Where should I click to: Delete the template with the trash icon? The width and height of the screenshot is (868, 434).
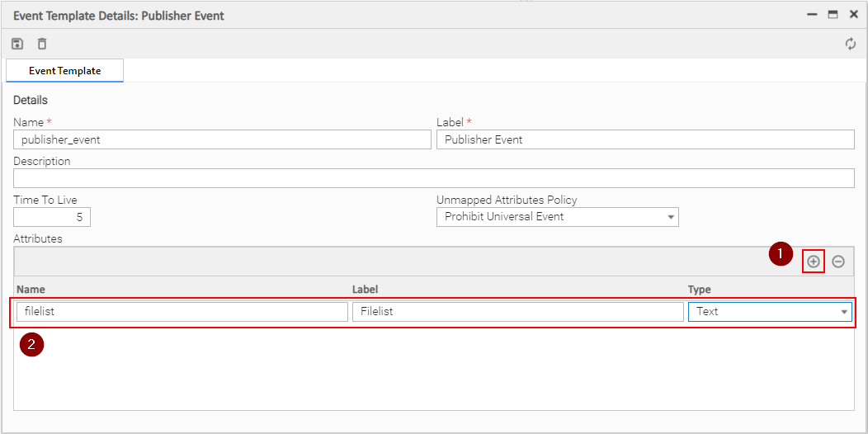[x=42, y=44]
